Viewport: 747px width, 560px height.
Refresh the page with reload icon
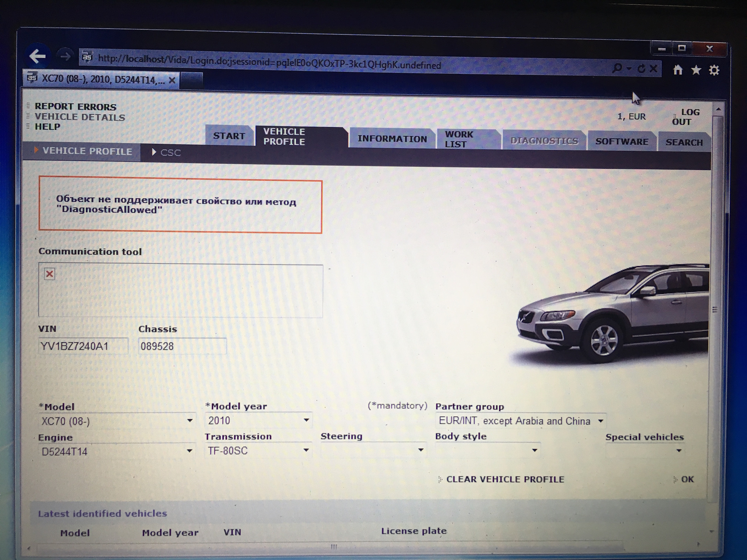tap(642, 69)
